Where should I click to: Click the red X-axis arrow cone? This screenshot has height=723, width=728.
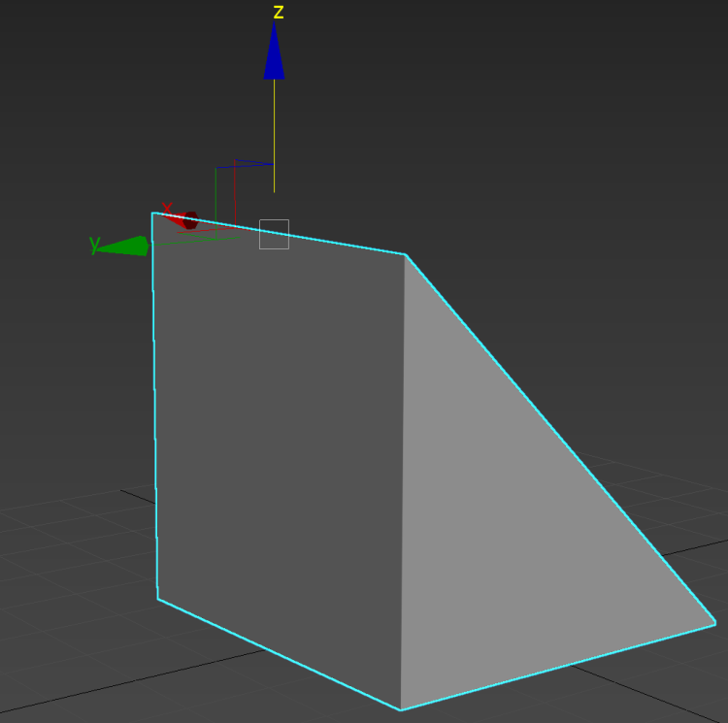pos(184,220)
